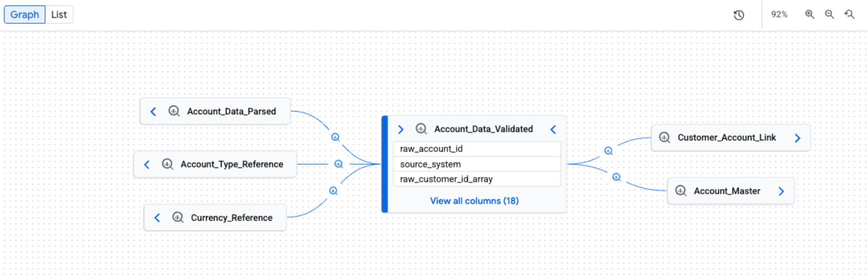Open View all columns (18) link

pos(474,201)
